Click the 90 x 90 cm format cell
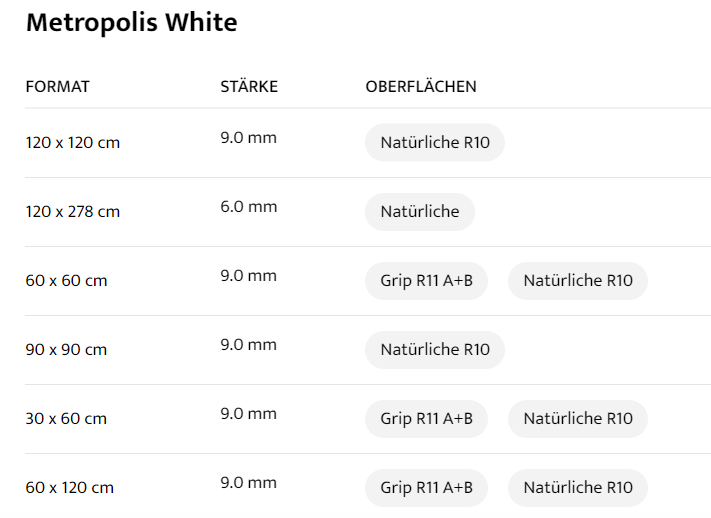 [66, 350]
